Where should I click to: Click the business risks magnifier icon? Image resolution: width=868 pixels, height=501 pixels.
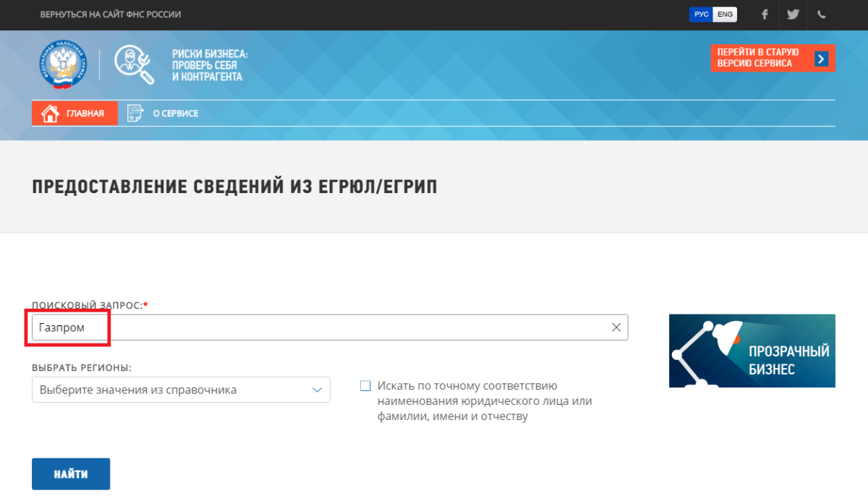(x=135, y=66)
